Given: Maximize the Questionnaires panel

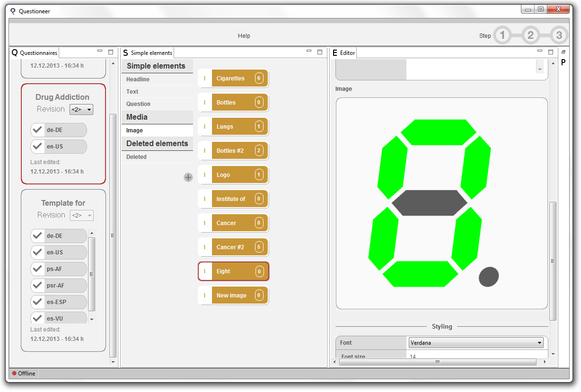Looking at the screenshot, I should click(x=111, y=52).
